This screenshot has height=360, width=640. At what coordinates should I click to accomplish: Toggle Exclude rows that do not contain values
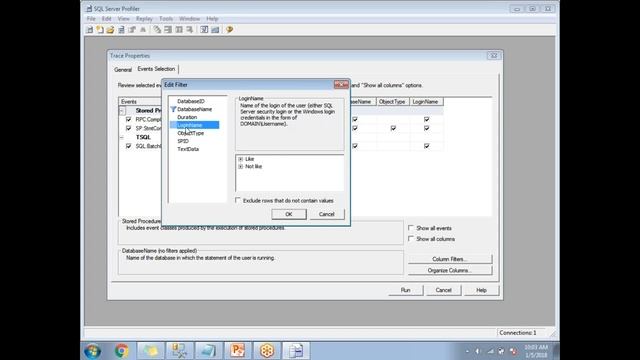238,200
